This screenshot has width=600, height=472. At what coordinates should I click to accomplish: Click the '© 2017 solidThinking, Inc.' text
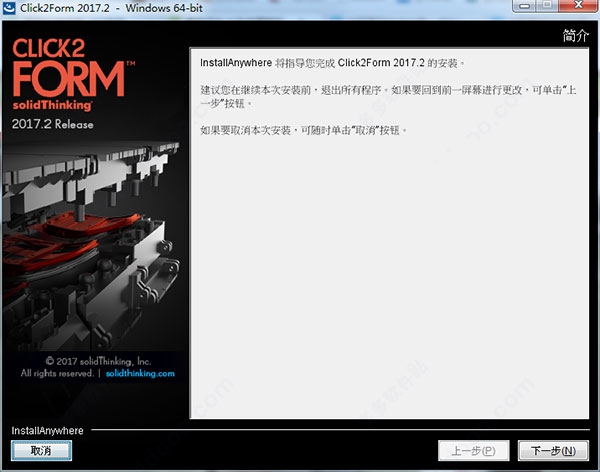(x=98, y=361)
